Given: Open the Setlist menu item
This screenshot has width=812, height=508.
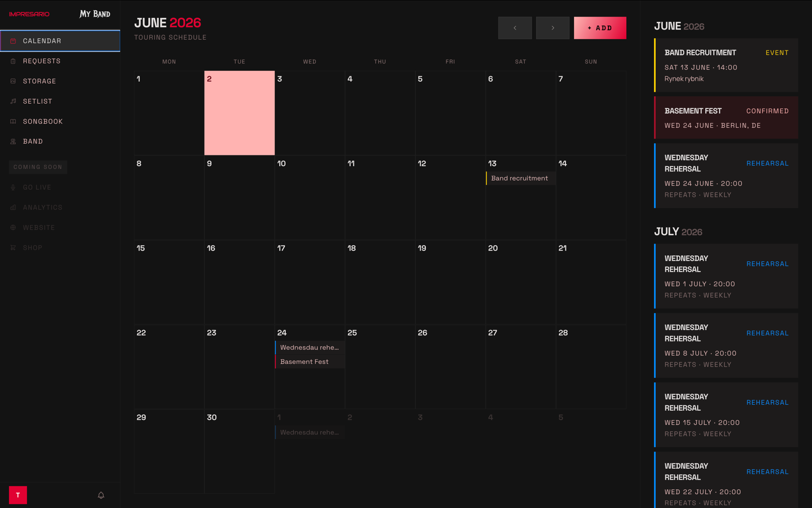Looking at the screenshot, I should coord(60,101).
